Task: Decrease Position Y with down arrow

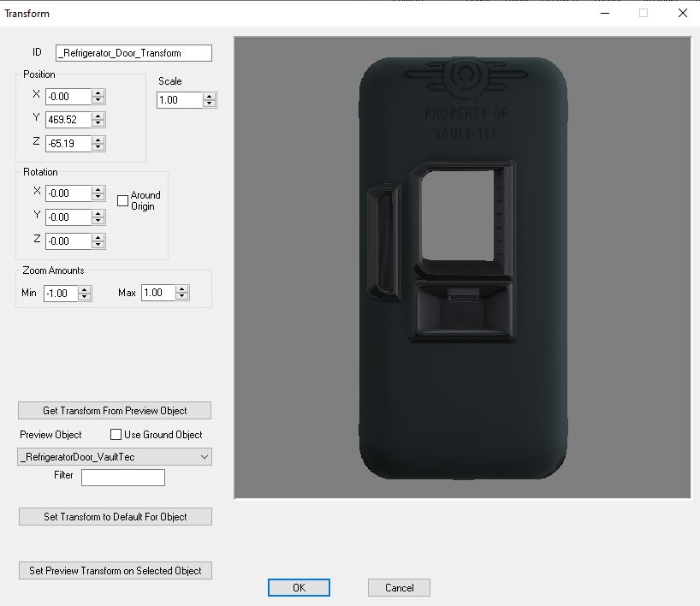Action: click(98, 124)
